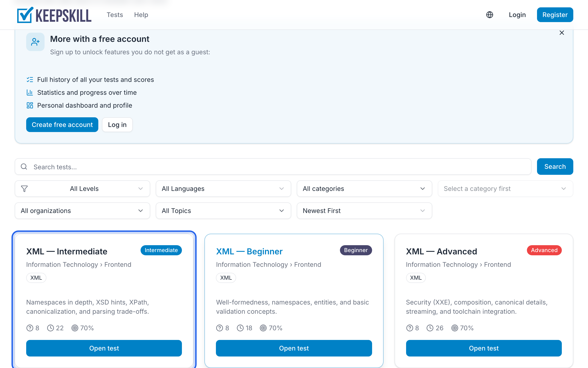Click the dashboard grid icon beside Personal dashboard
This screenshot has width=588, height=368.
tap(30, 105)
